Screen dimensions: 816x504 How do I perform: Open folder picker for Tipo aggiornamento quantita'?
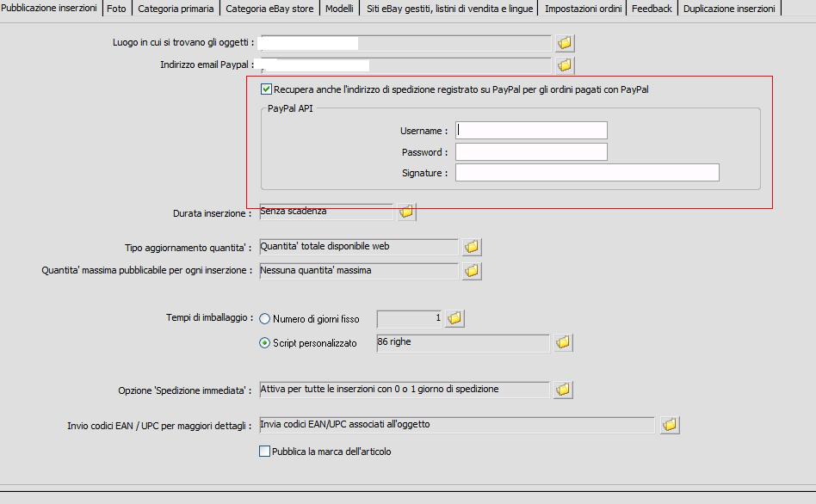pos(472,247)
